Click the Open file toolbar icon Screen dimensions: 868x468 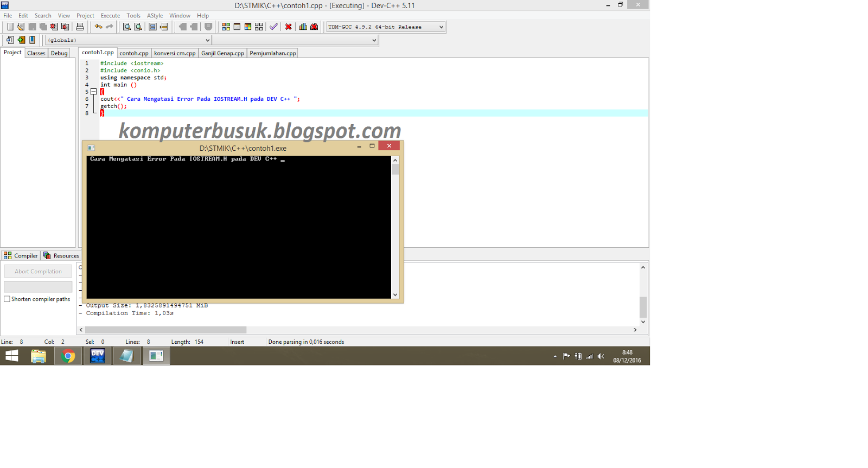(21, 27)
